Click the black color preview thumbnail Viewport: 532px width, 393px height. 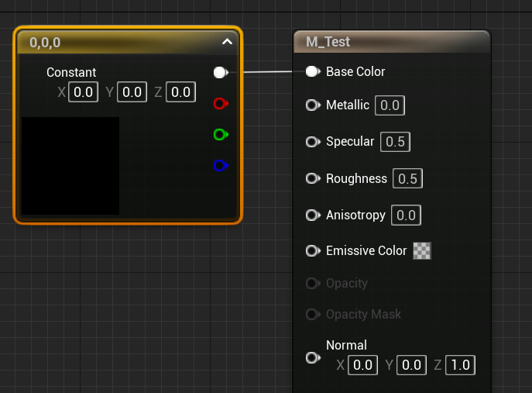[x=70, y=166]
